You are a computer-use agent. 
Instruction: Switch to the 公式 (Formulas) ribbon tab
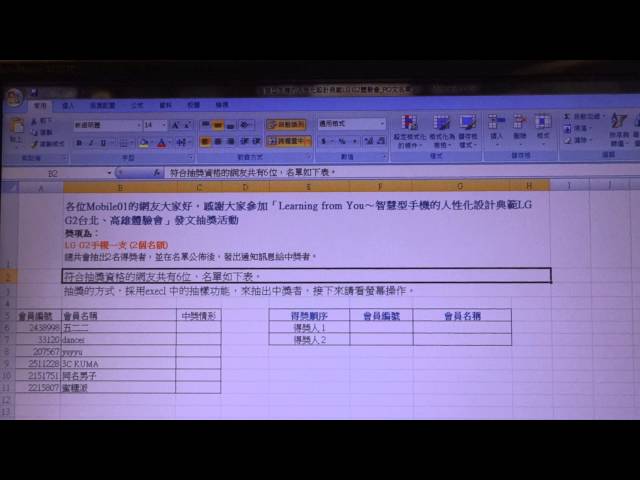click(x=137, y=106)
